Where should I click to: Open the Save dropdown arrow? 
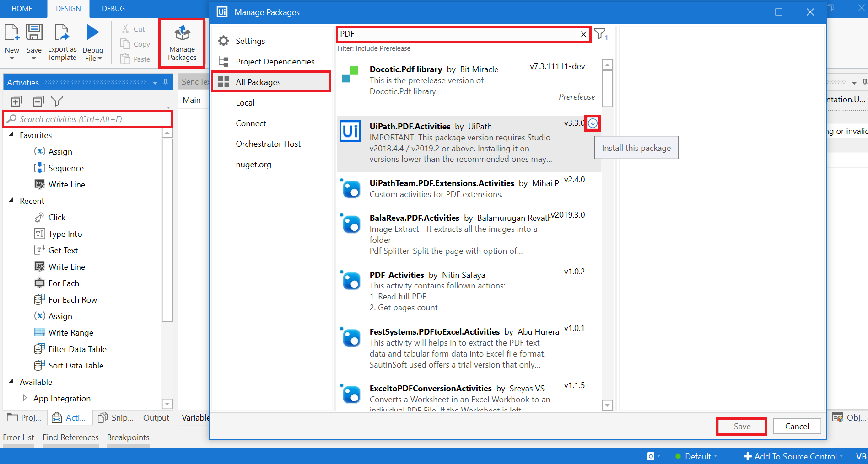[34, 59]
